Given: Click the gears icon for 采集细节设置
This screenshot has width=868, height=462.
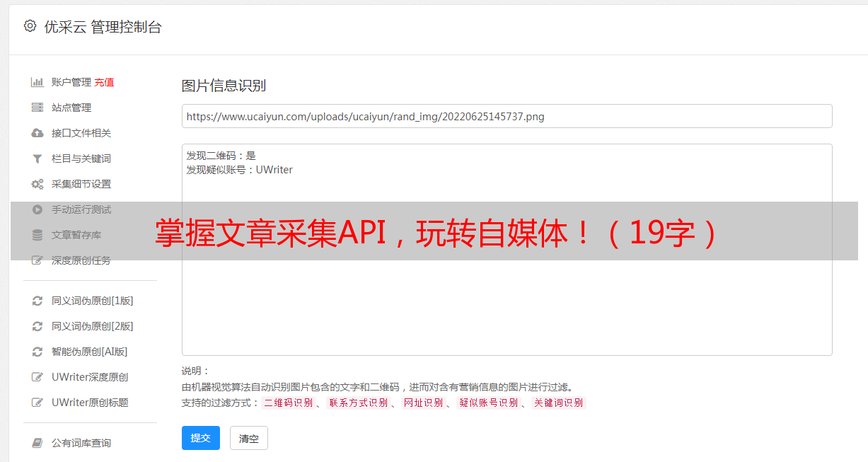Looking at the screenshot, I should point(37,184).
